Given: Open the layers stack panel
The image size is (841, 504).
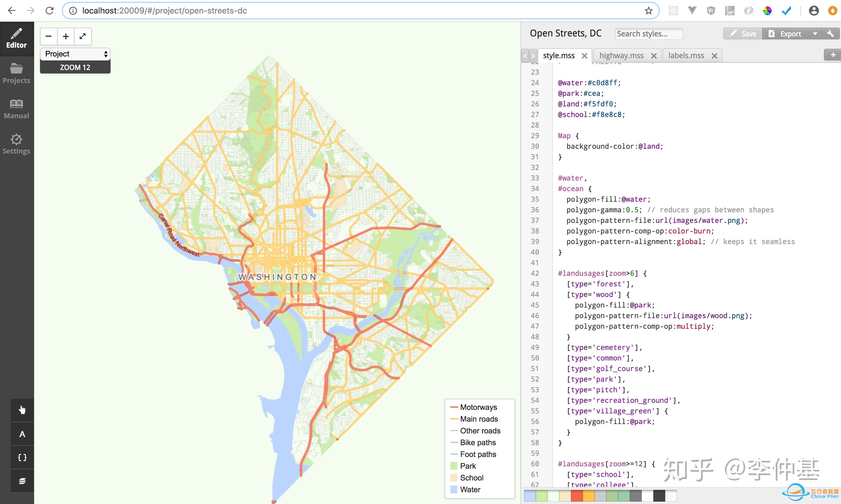Looking at the screenshot, I should (22, 481).
